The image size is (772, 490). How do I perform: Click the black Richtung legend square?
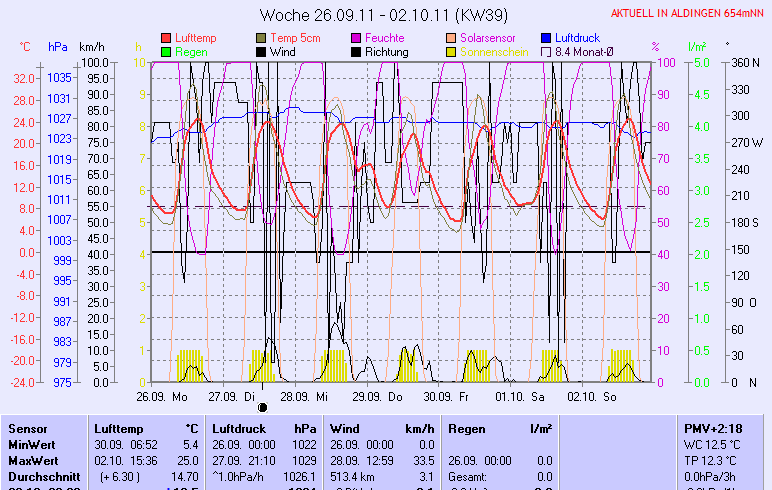[356, 52]
